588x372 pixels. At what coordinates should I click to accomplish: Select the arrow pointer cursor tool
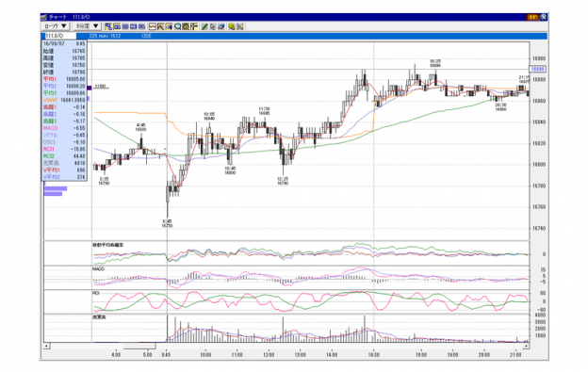(x=213, y=26)
